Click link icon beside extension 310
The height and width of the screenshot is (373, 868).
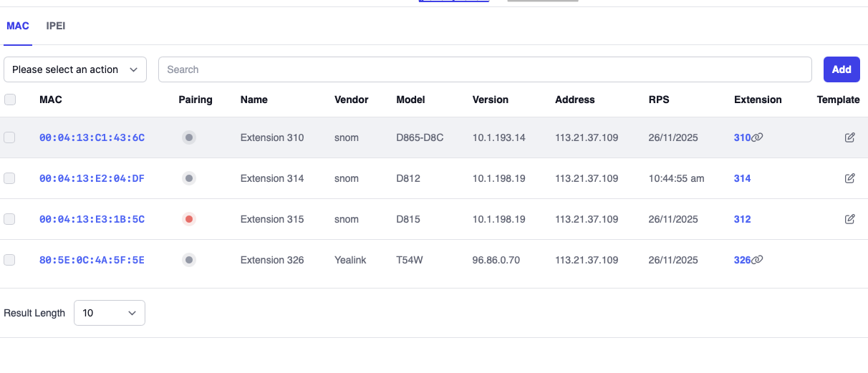point(758,137)
